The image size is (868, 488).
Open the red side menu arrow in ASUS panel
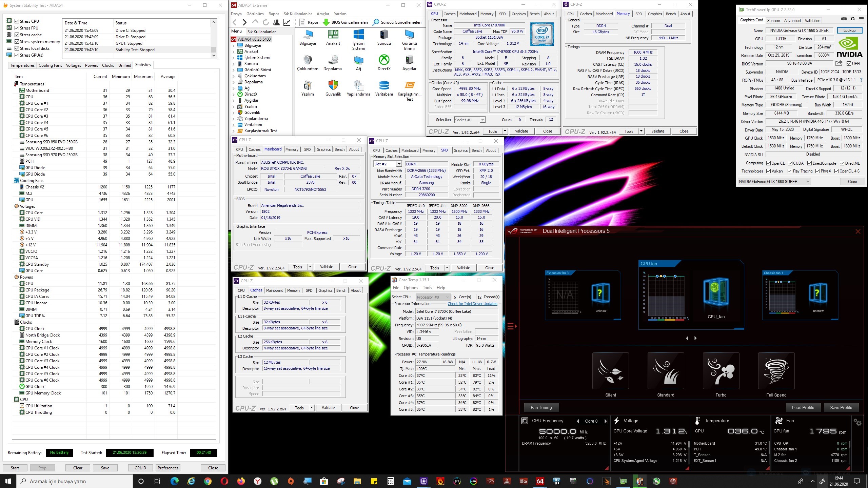tap(512, 326)
